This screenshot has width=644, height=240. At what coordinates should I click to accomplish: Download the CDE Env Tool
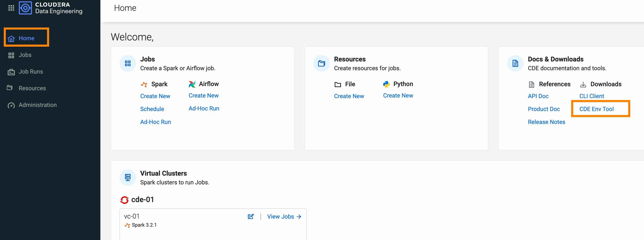click(596, 109)
